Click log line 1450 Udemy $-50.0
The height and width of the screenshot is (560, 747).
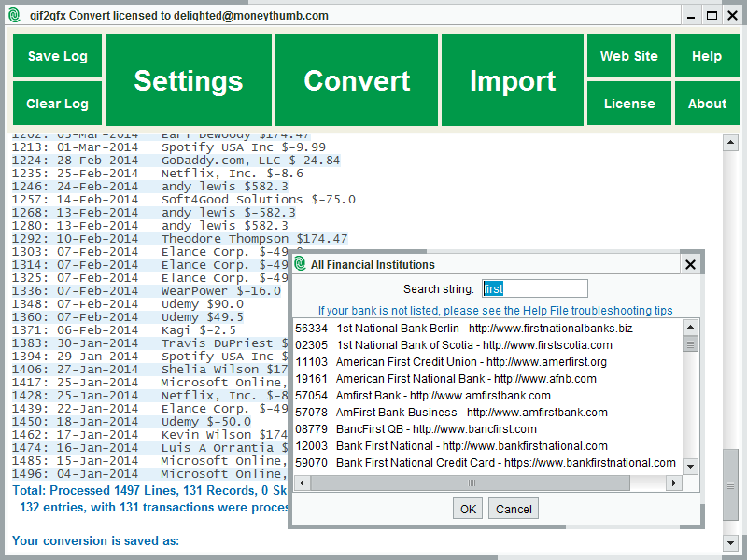pos(132,422)
